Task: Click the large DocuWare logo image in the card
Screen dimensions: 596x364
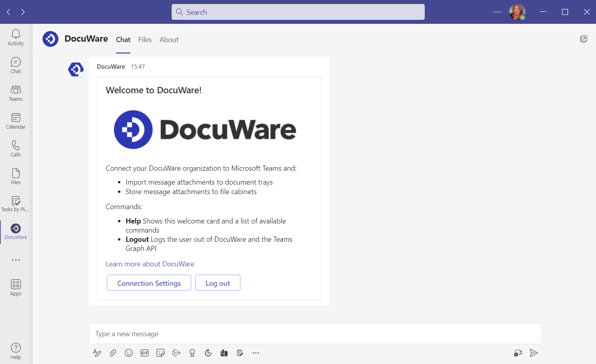Action: (205, 130)
